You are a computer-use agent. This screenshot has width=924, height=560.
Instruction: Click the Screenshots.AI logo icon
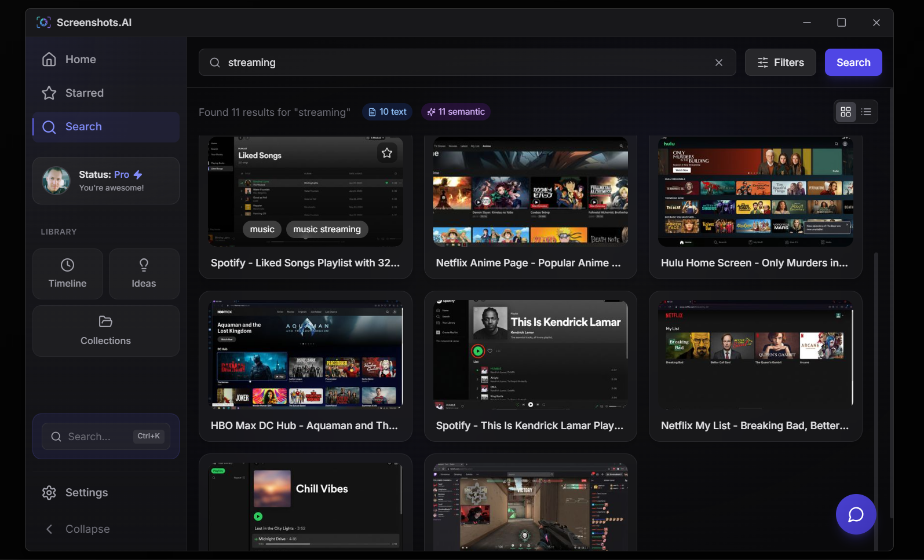[x=43, y=23]
